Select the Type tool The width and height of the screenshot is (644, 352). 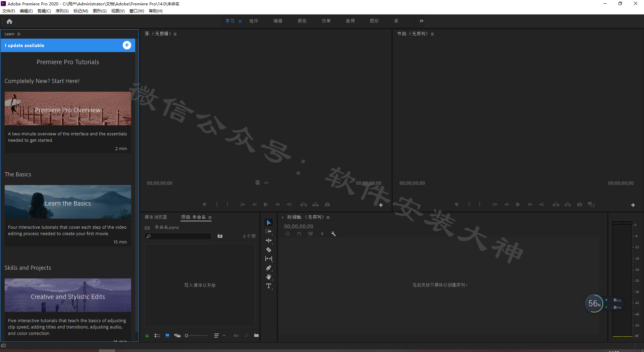point(269,286)
